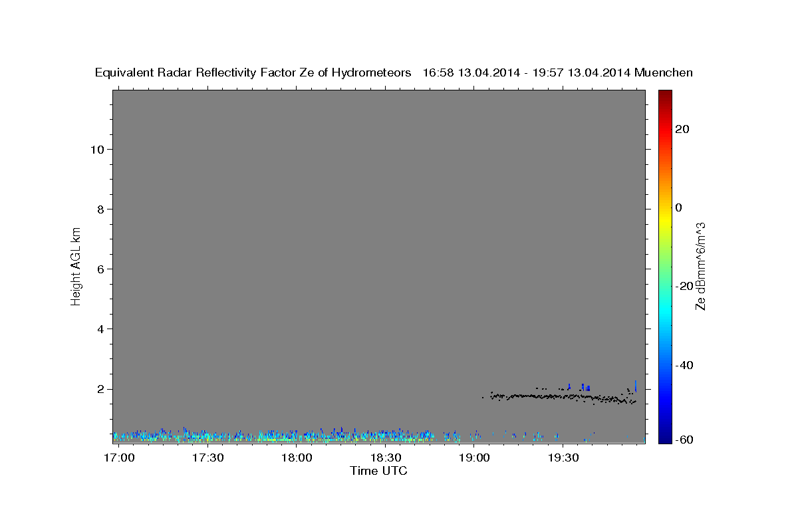Click the colorbar tick label 0
798x532 pixels.
pos(678,207)
